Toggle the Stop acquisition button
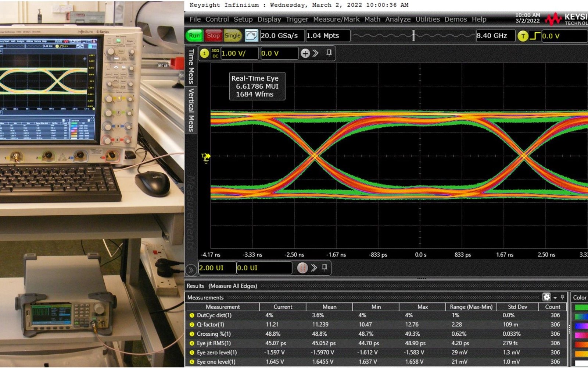The image size is (588, 368). pyautogui.click(x=213, y=35)
